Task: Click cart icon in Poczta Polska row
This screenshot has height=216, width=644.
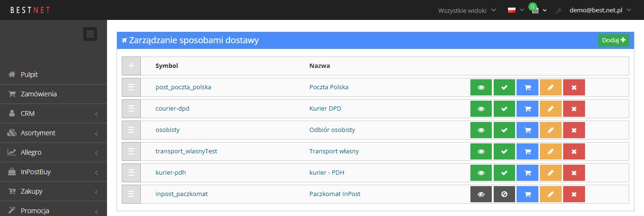Action: [527, 87]
